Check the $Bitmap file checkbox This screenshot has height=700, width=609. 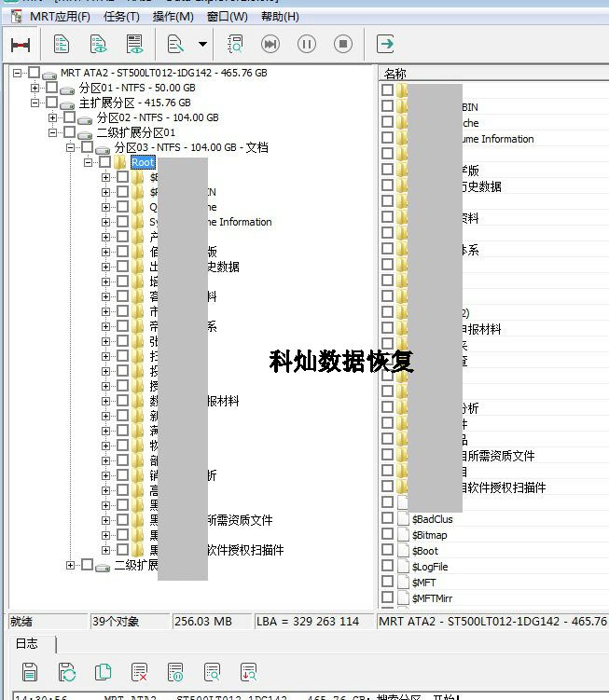coord(387,534)
